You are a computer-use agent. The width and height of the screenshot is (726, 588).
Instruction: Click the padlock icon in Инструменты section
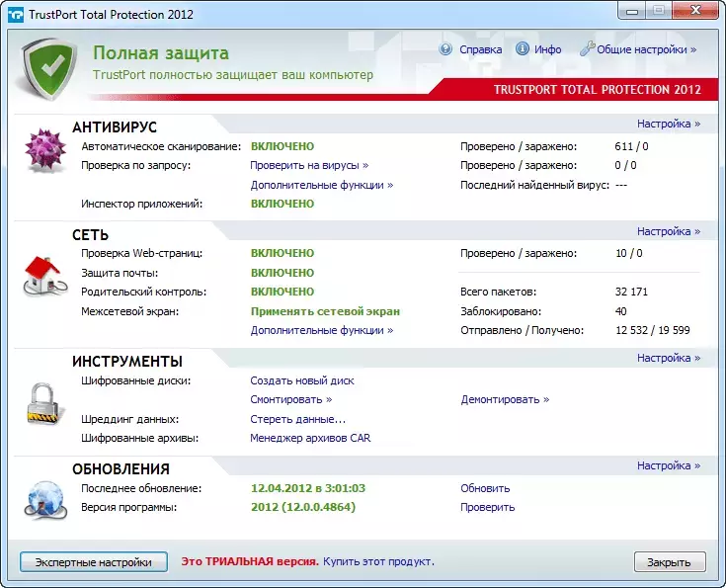(x=44, y=403)
